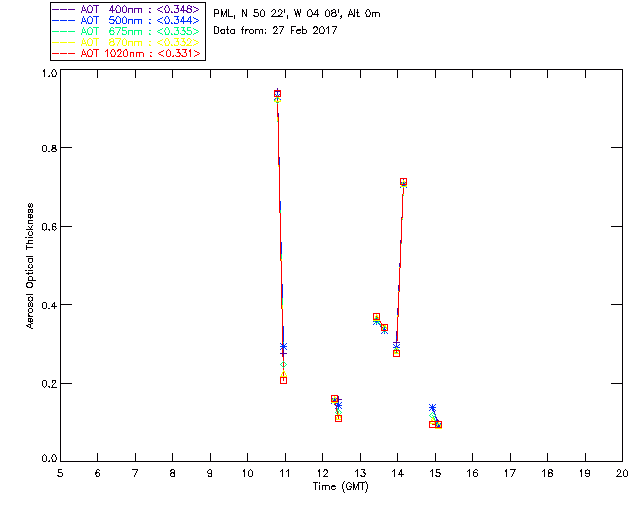Click the 0.8 tick label on y-axis
Image resolution: width=640 pixels, height=512 pixels.
49,148
